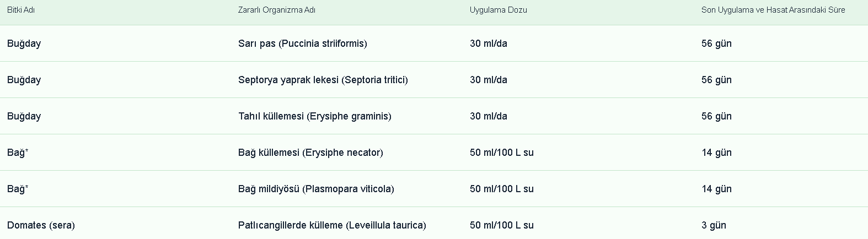This screenshot has height=239, width=868.
Task: Select the Sarı pas (Puccinia striiformis) cell
Action: pyautogui.click(x=303, y=44)
